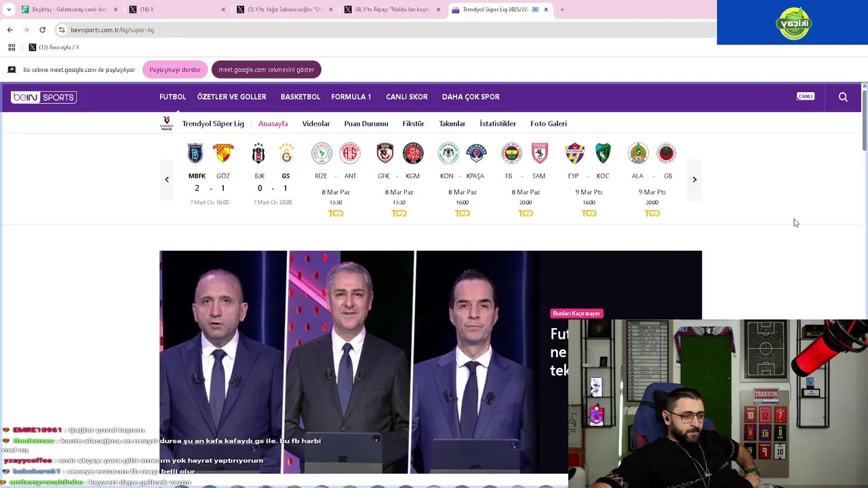The width and height of the screenshot is (868, 488).
Task: Open the DAHA ÇOK SPOR menu
Action: tap(471, 97)
